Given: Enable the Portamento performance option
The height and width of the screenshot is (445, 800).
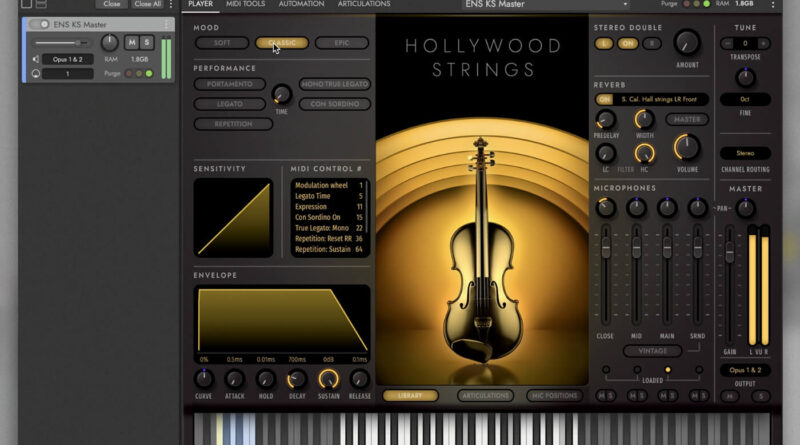Looking at the screenshot, I should point(230,84).
